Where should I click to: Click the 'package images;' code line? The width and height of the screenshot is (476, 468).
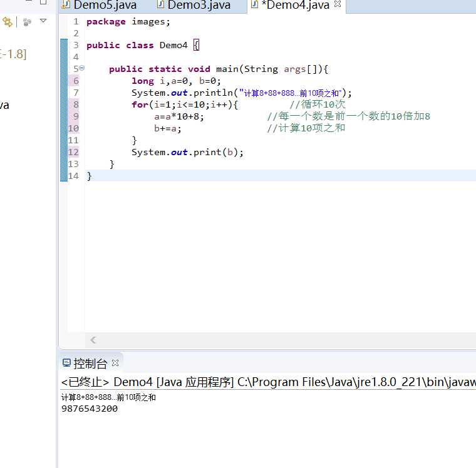(128, 22)
